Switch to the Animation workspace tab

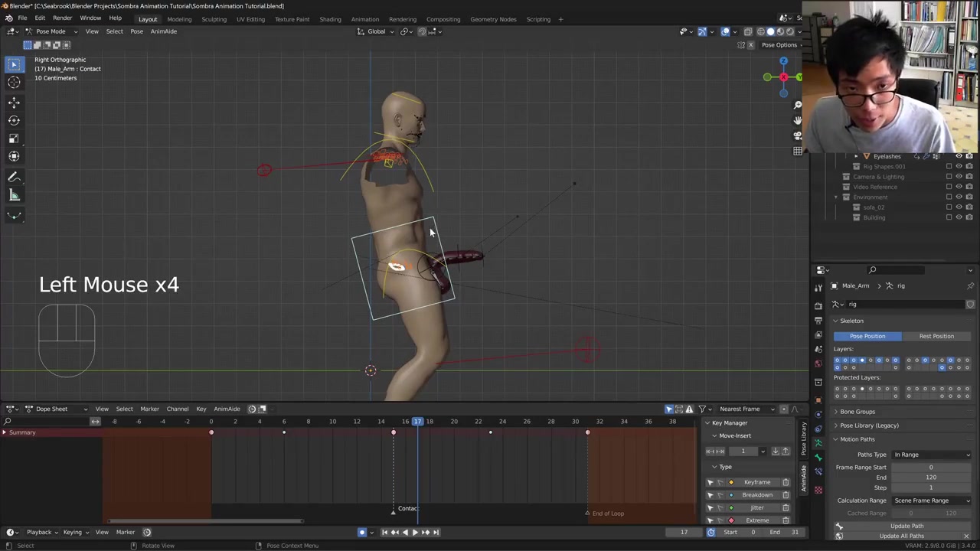click(x=364, y=19)
